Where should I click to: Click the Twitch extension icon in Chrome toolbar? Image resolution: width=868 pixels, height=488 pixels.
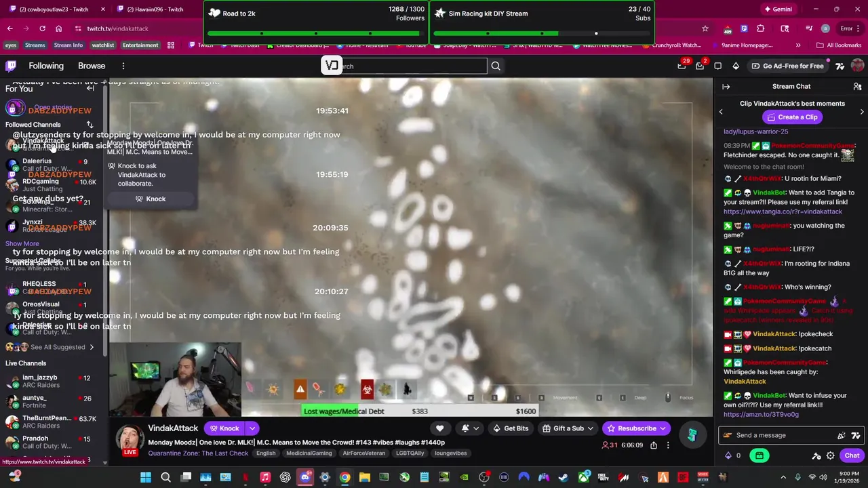(744, 28)
